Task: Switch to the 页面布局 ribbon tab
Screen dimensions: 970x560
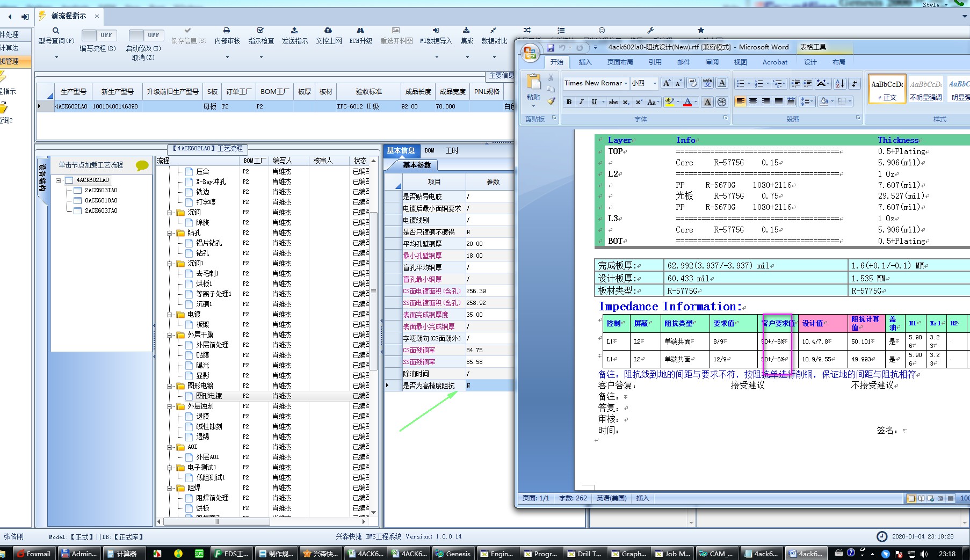Action: point(620,62)
